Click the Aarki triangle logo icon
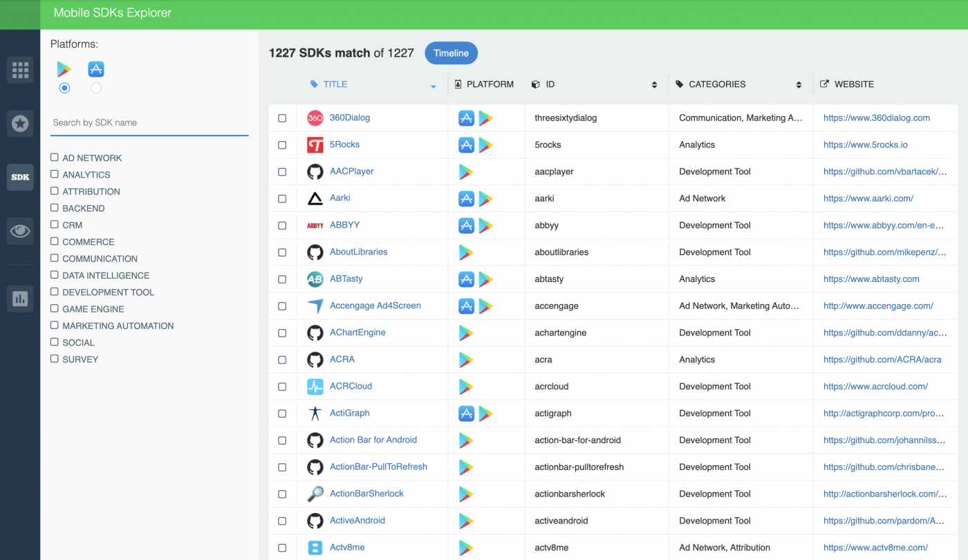 (x=315, y=198)
